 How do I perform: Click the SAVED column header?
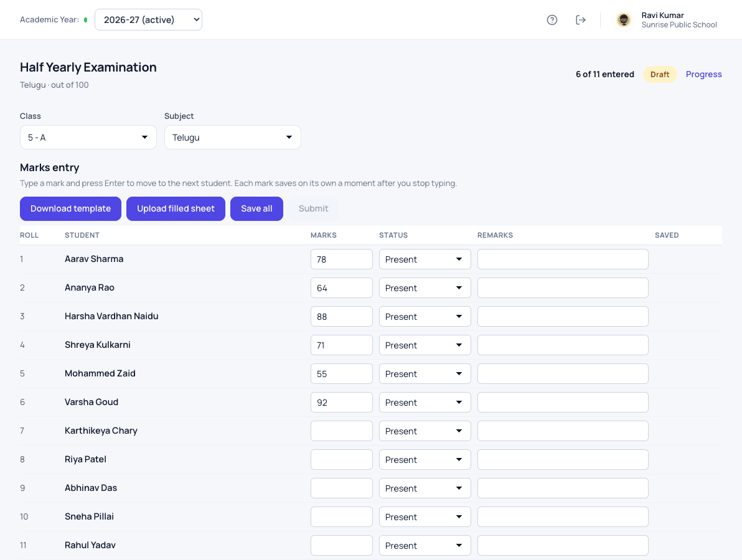point(667,235)
